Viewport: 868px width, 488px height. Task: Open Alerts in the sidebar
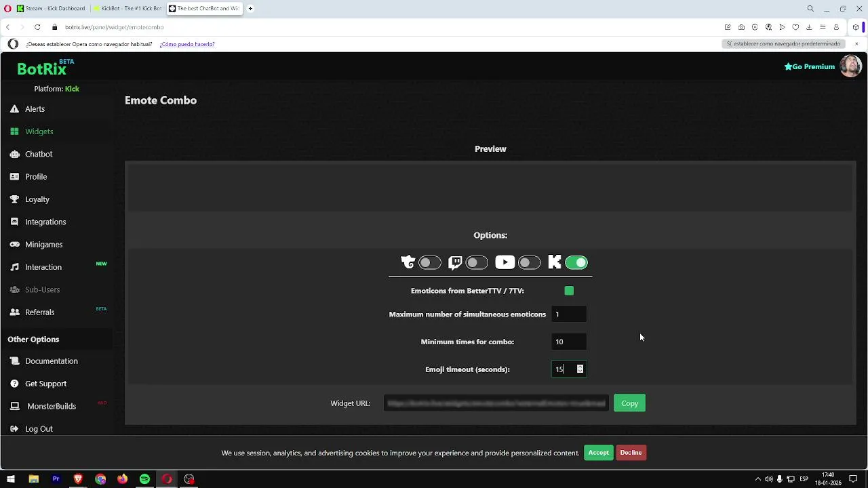35,109
